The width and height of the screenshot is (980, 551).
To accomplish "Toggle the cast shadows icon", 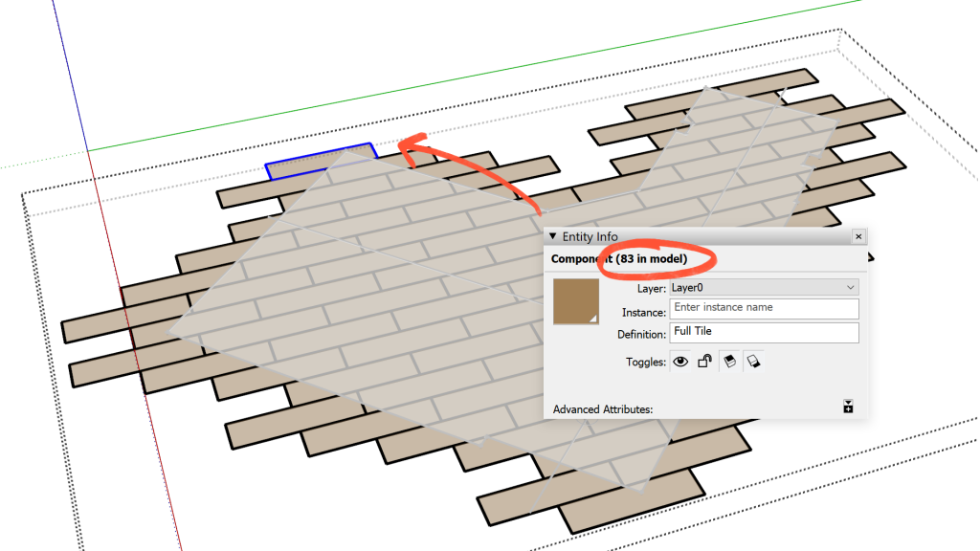I will pyautogui.click(x=729, y=362).
